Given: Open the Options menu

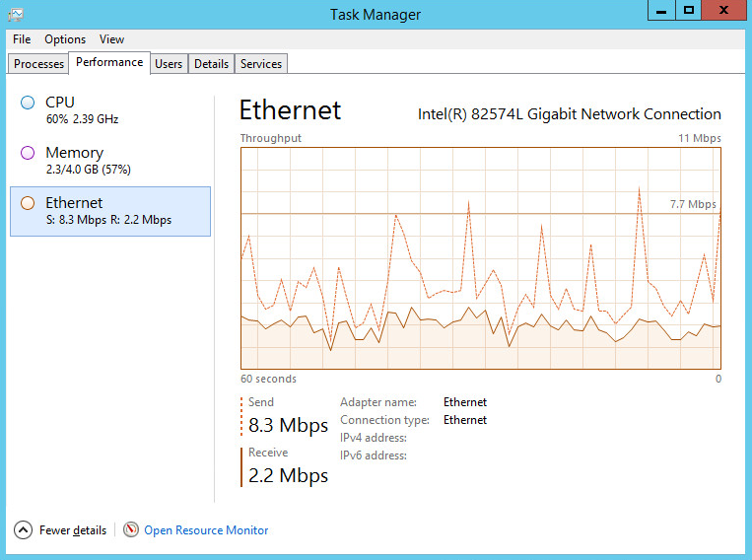Looking at the screenshot, I should click(65, 39).
